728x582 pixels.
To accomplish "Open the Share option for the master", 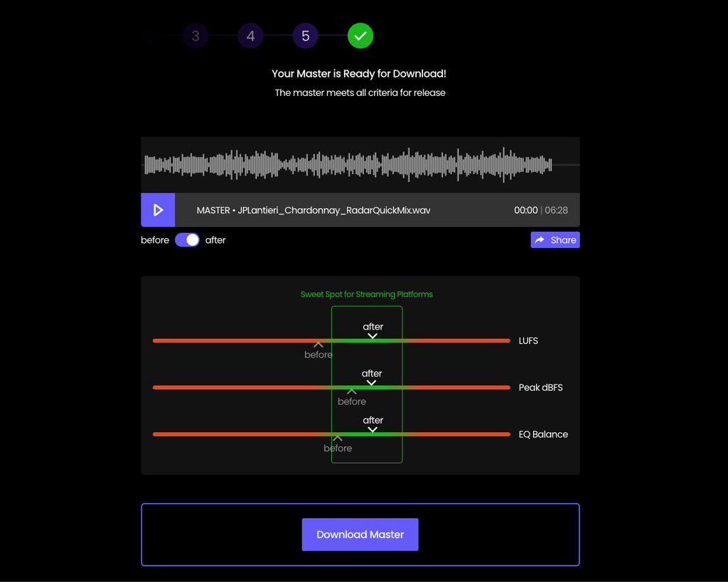I will tap(555, 239).
